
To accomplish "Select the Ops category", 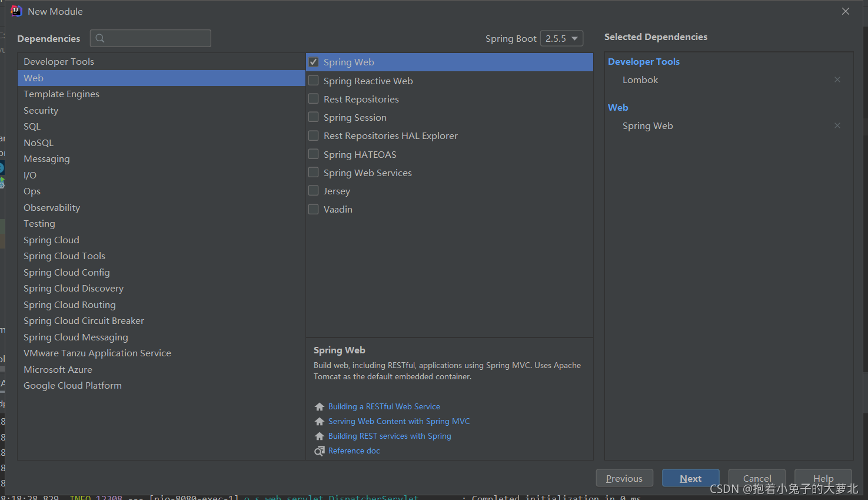I will pos(161,191).
